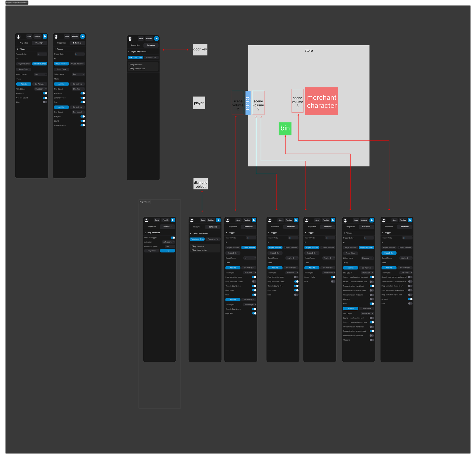The height and width of the screenshot is (459, 476).
Task: Turn off the Light Red toggle
Action: coord(254,314)
